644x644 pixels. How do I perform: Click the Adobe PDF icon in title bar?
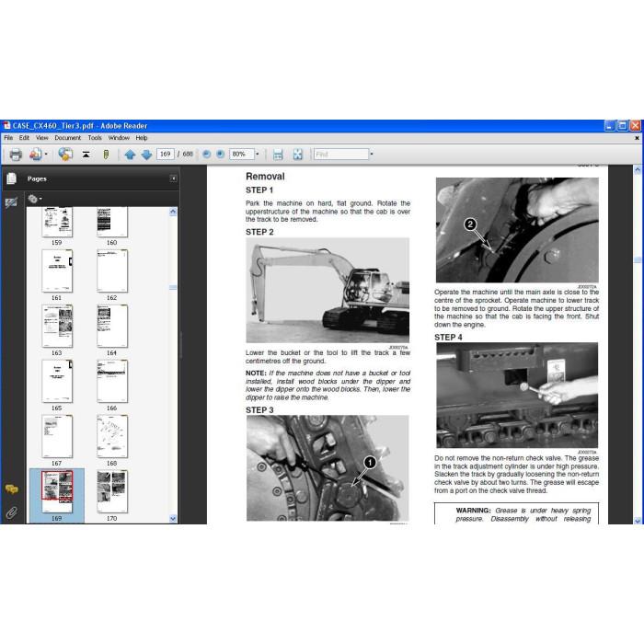(6, 125)
